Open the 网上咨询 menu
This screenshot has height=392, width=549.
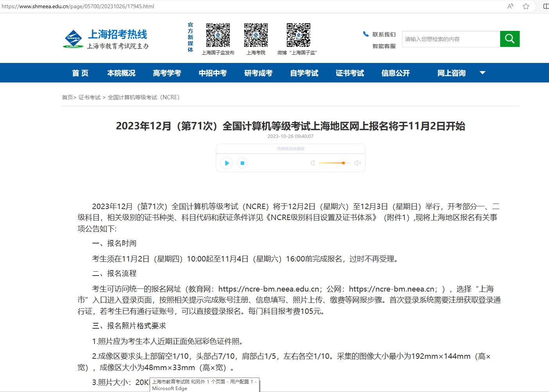(x=451, y=73)
